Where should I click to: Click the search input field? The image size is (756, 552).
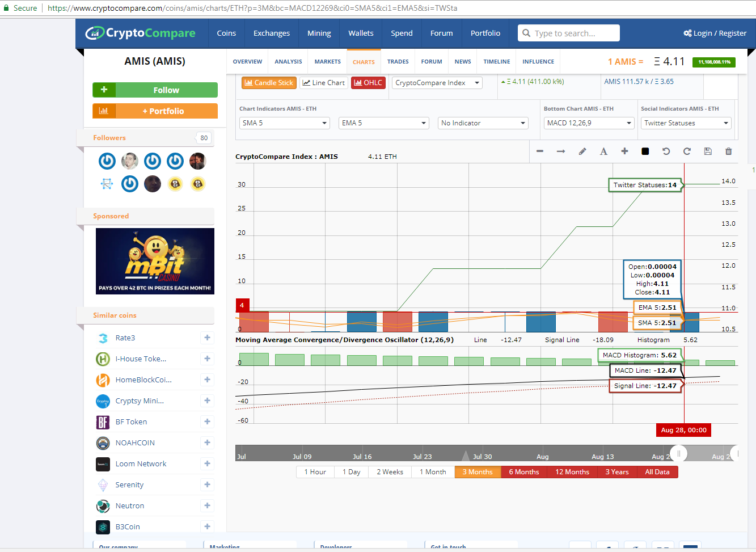coord(569,33)
